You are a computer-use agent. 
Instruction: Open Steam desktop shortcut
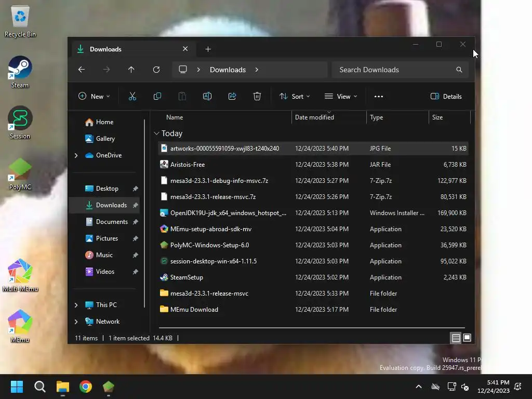20,72
